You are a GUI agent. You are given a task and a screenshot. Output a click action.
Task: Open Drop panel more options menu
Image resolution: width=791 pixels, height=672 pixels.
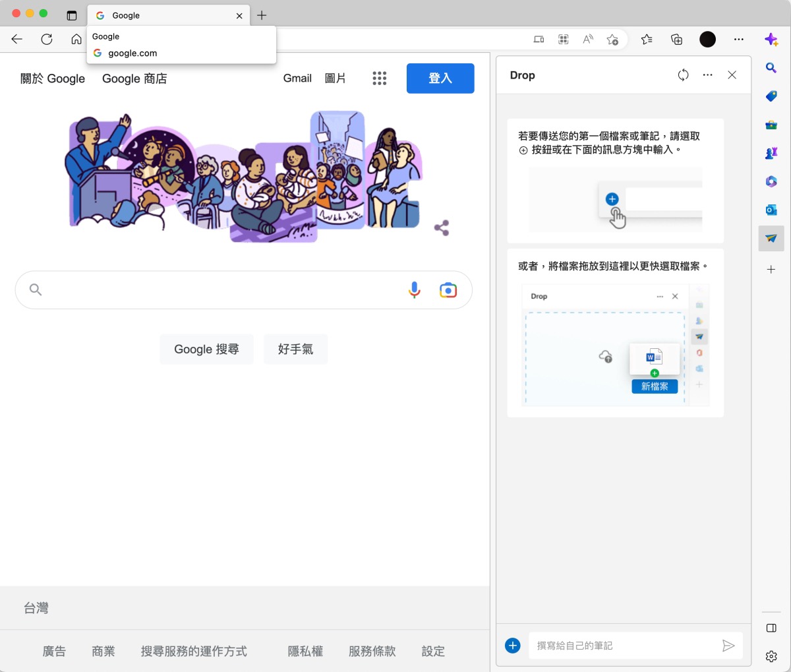[x=708, y=75]
